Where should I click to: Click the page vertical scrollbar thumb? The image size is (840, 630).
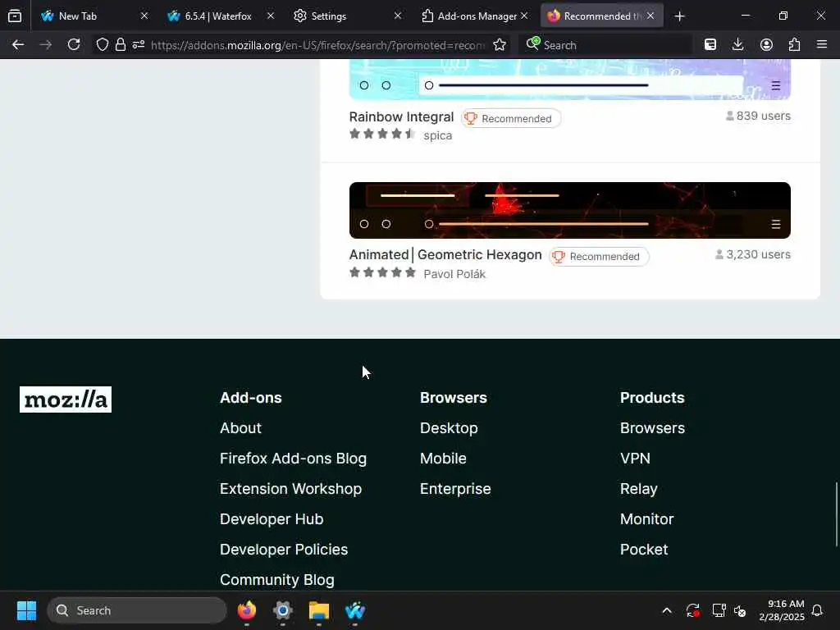coord(836,514)
